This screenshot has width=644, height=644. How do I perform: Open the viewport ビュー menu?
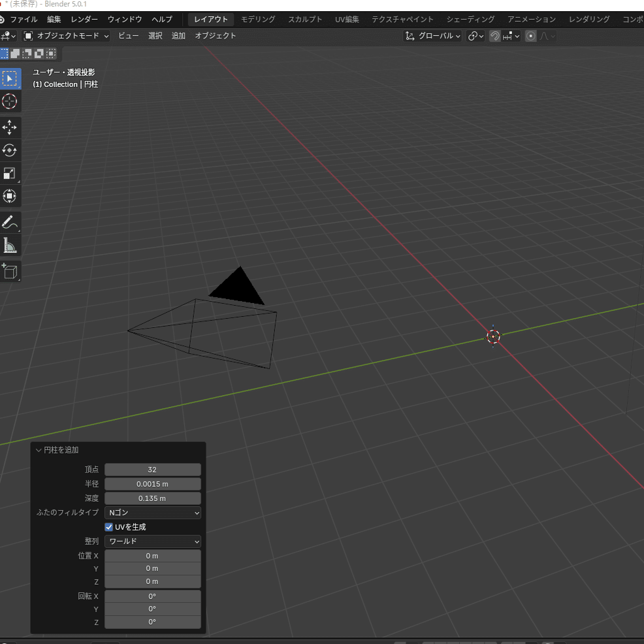click(129, 36)
